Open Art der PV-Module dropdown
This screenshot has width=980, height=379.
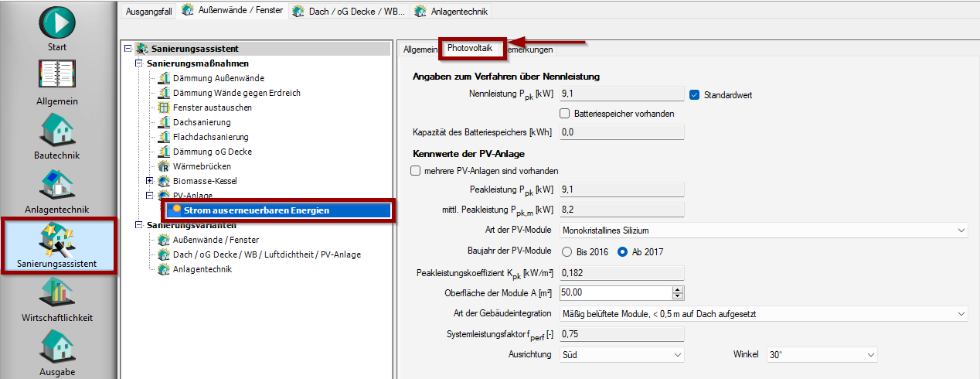point(764,230)
